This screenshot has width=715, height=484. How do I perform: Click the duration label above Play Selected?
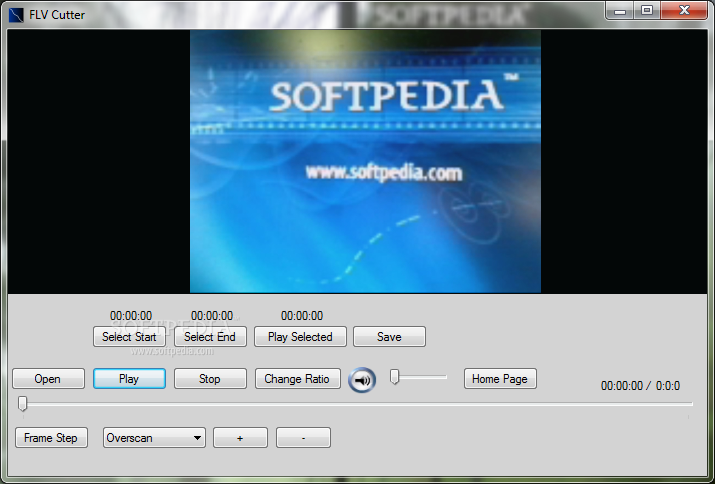(302, 316)
